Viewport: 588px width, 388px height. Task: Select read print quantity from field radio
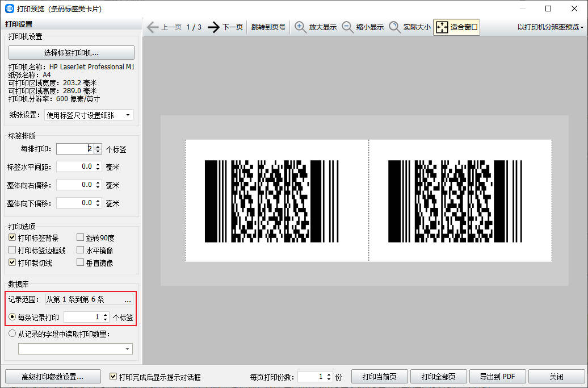12,334
